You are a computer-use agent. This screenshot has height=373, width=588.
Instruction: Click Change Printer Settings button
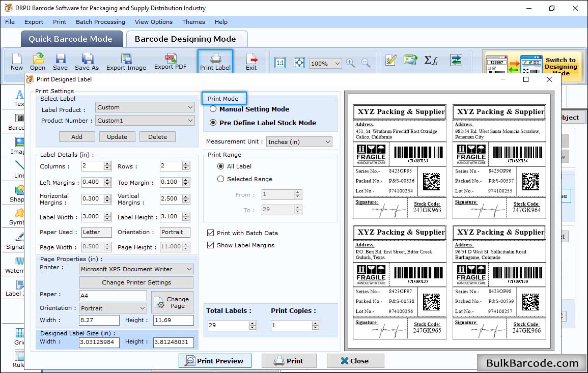coord(136,282)
